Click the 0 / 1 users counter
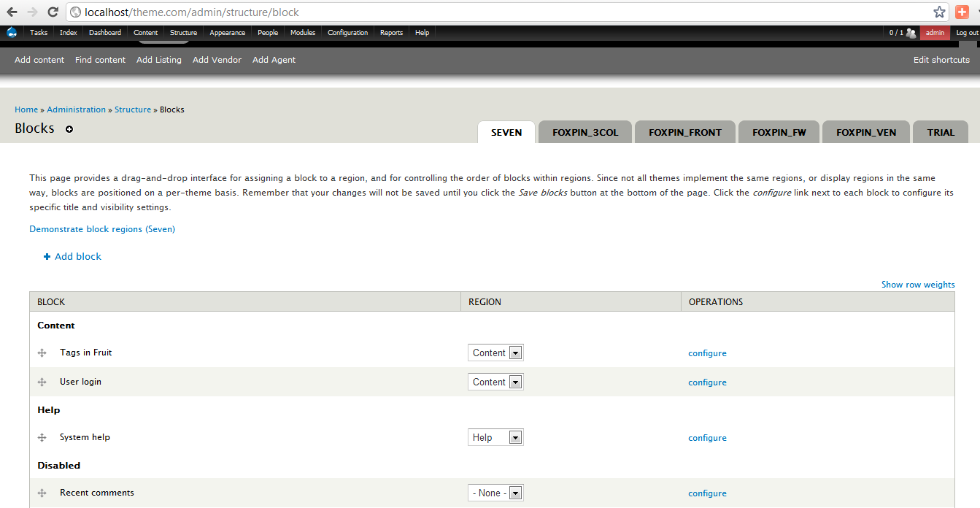Screen dimensions: 980x508 [x=896, y=32]
